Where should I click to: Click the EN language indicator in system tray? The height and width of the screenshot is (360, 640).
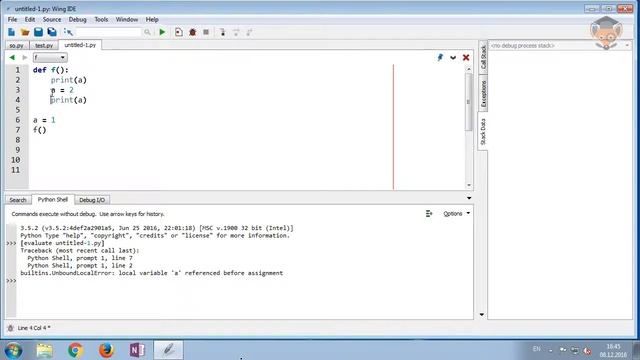tap(536, 349)
